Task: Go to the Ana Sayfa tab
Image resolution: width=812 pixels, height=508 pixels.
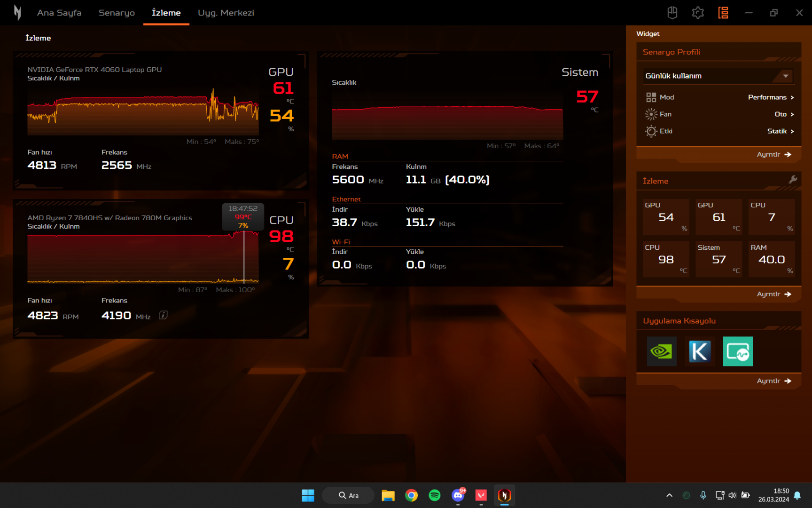Action: [59, 13]
